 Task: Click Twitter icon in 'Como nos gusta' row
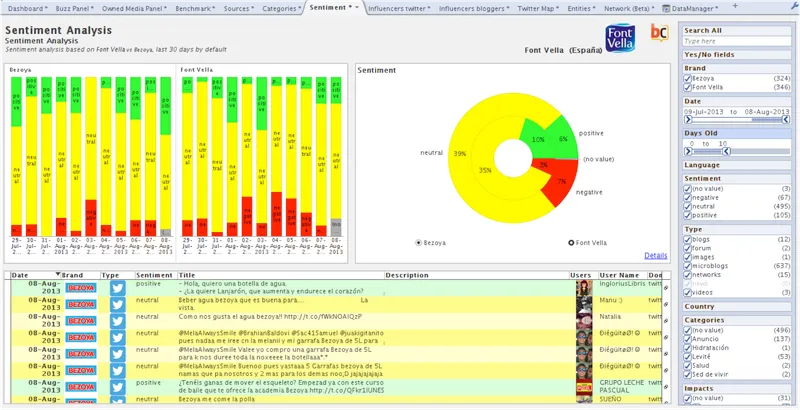(x=118, y=321)
